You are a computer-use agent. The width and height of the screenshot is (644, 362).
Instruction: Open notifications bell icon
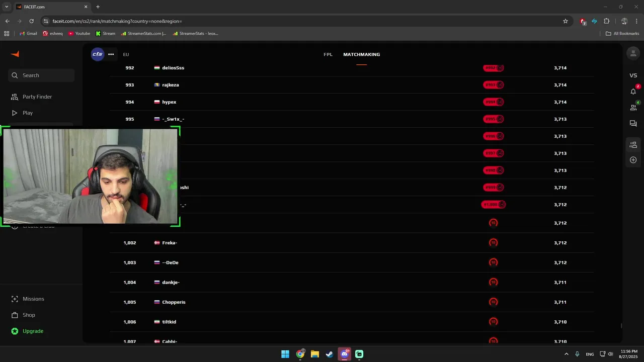coord(633,91)
